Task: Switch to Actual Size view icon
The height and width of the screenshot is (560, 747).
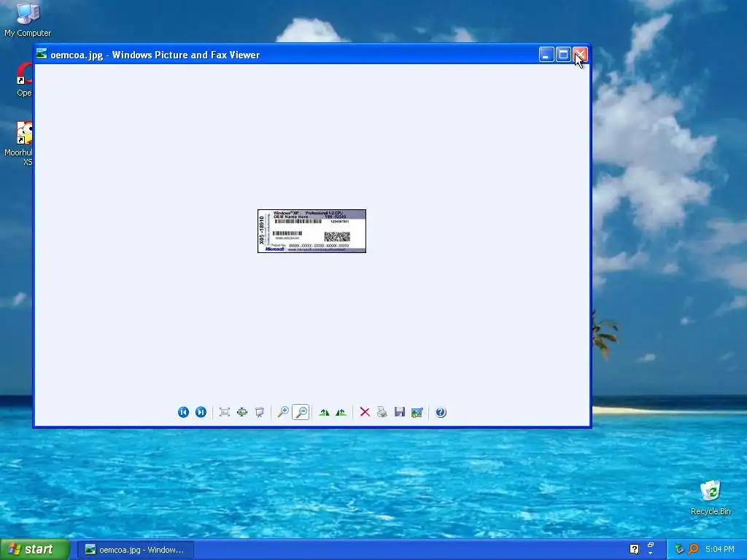Action: click(242, 413)
